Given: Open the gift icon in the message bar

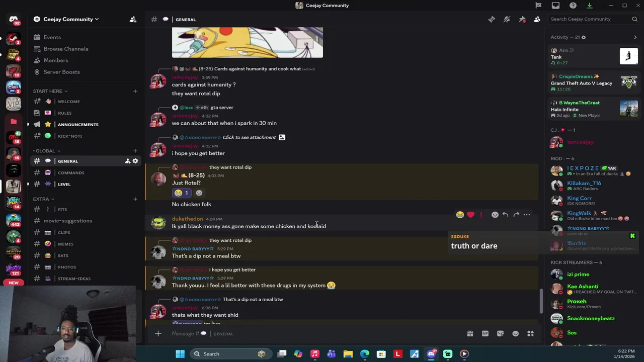Looking at the screenshot, I should click(470, 333).
